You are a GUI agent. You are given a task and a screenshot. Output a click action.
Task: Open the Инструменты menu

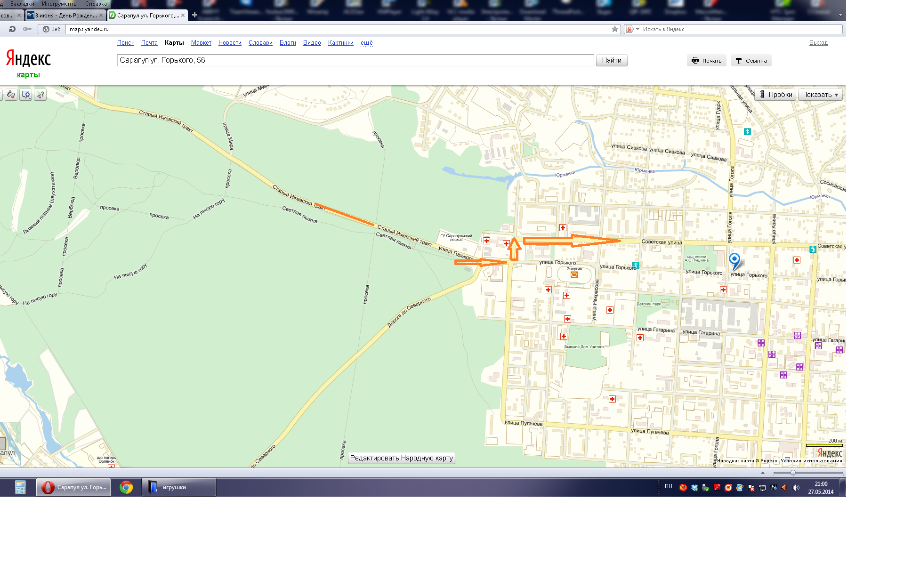(59, 4)
